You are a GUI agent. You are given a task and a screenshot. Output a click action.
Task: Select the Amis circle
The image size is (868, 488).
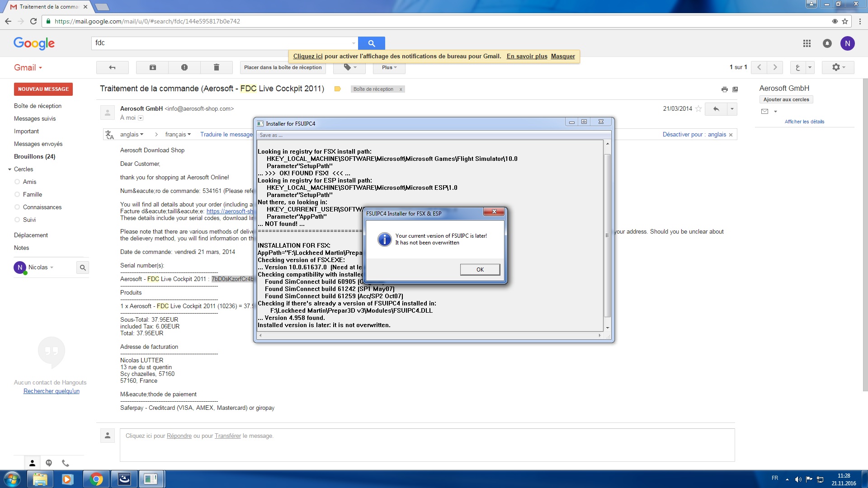pyautogui.click(x=29, y=182)
